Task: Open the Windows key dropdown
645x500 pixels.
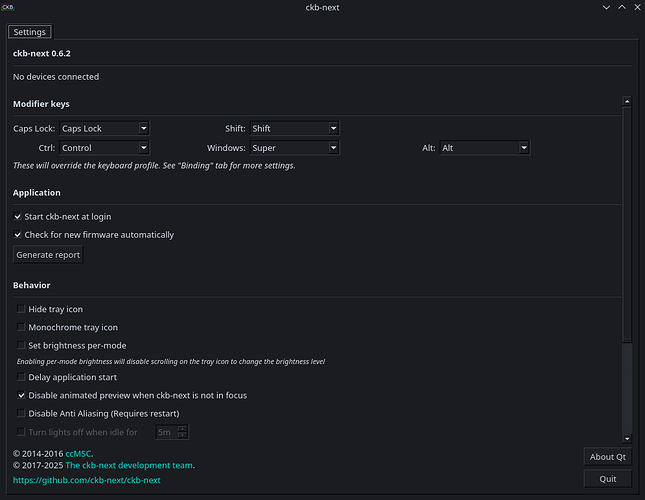Action: coord(294,148)
